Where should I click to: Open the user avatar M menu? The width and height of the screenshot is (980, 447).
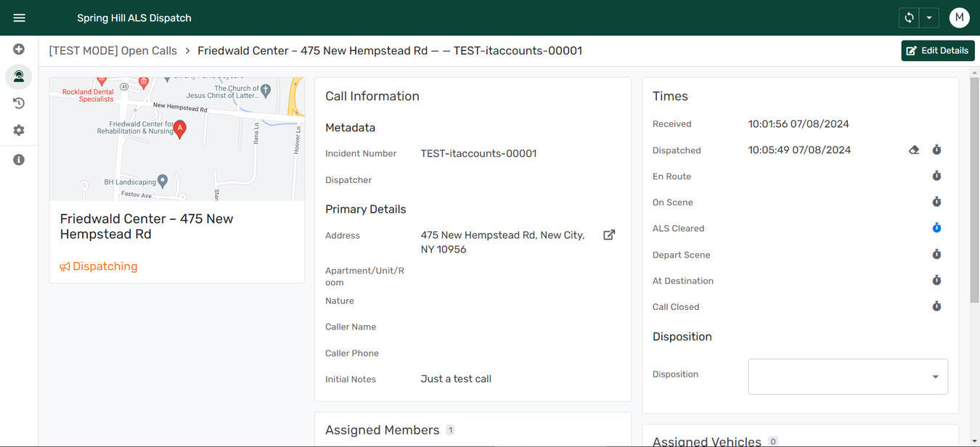(x=959, y=17)
